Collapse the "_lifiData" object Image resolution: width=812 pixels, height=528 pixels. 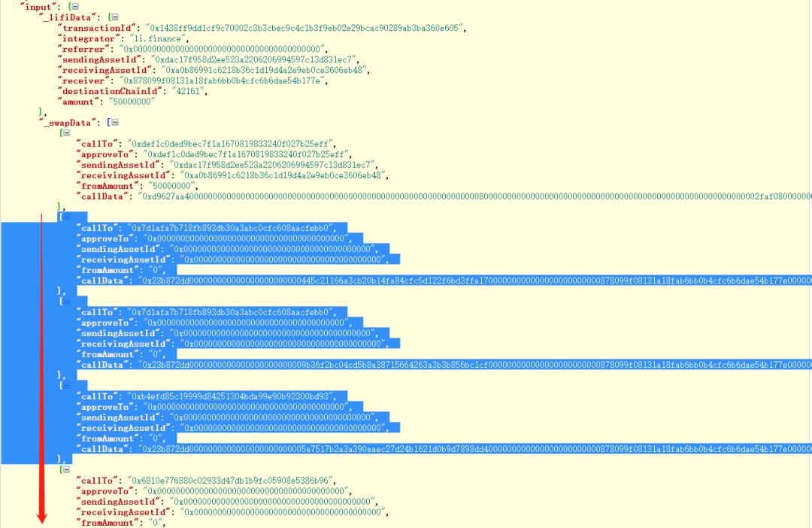114,17
